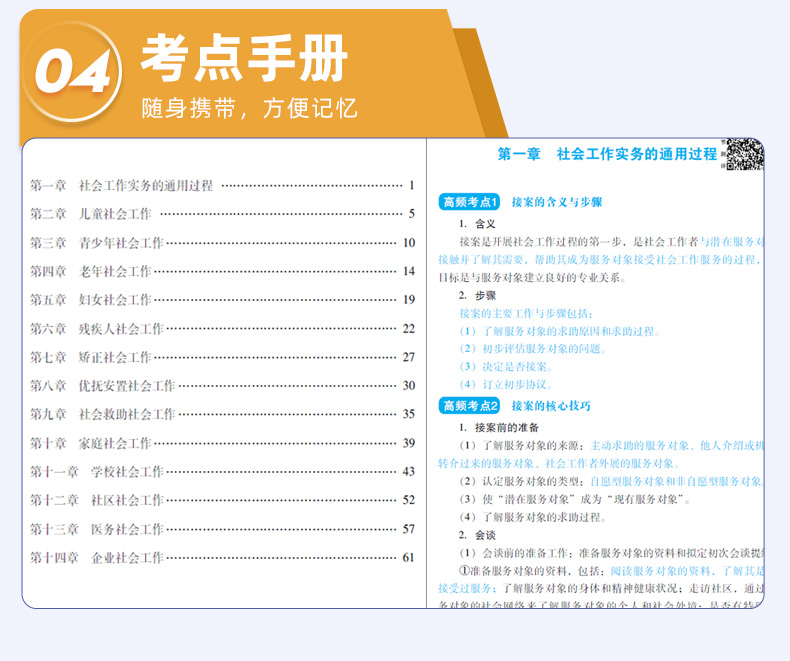Click the line 决定是否接案
Screen dimensions: 790x661
pyautogui.click(x=506, y=366)
